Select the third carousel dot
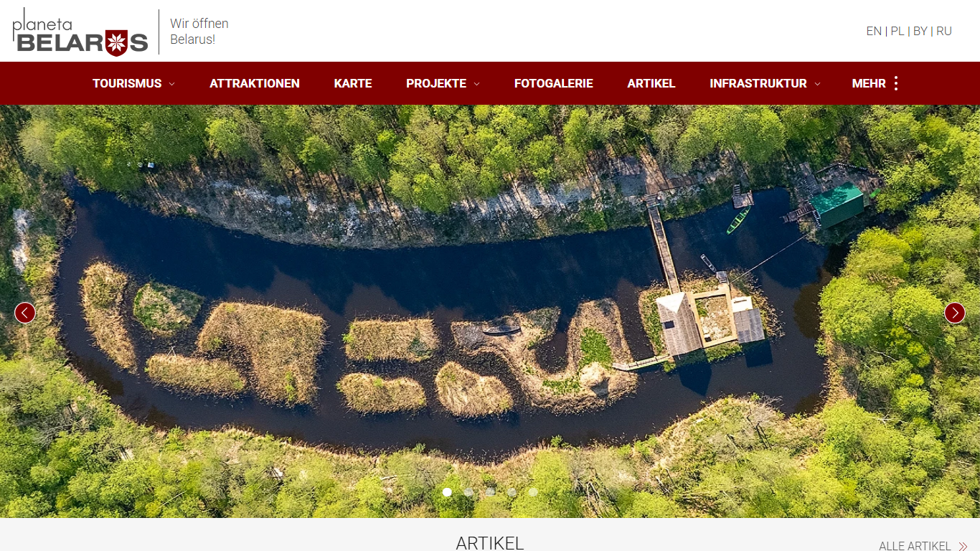 coord(490,492)
